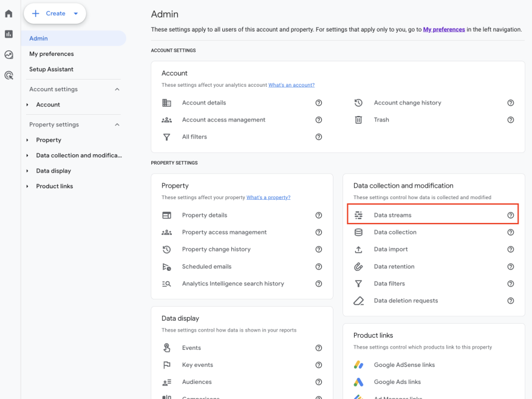Viewport: 532px width, 399px height.
Task: Open the Advertising section icon
Action: (8, 75)
